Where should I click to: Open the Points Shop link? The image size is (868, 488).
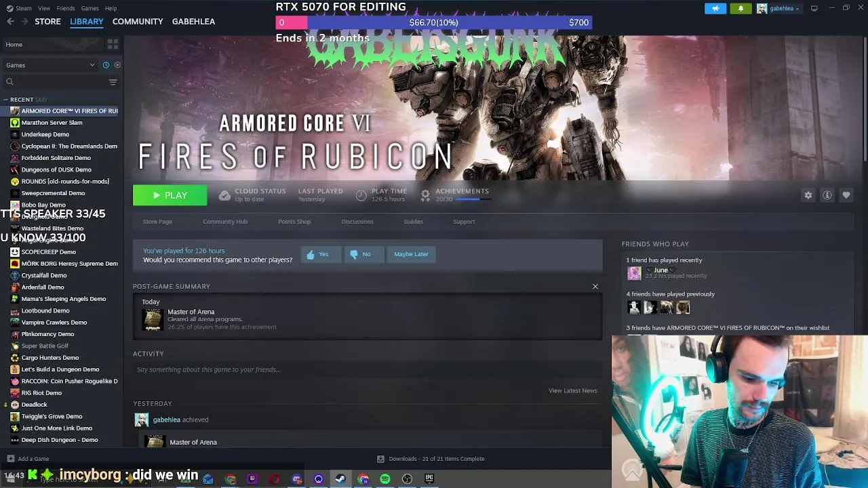(x=294, y=222)
